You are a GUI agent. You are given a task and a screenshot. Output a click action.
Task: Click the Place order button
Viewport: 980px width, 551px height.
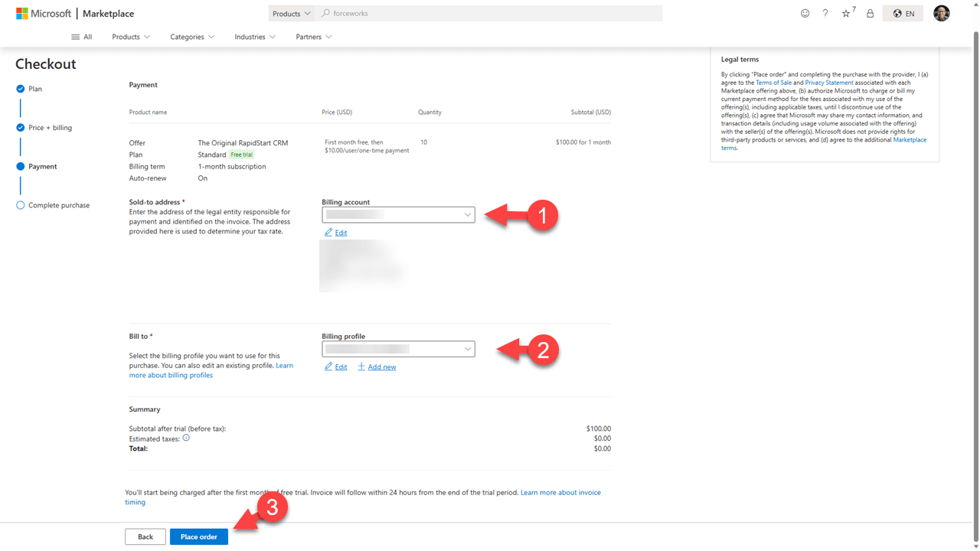(198, 537)
